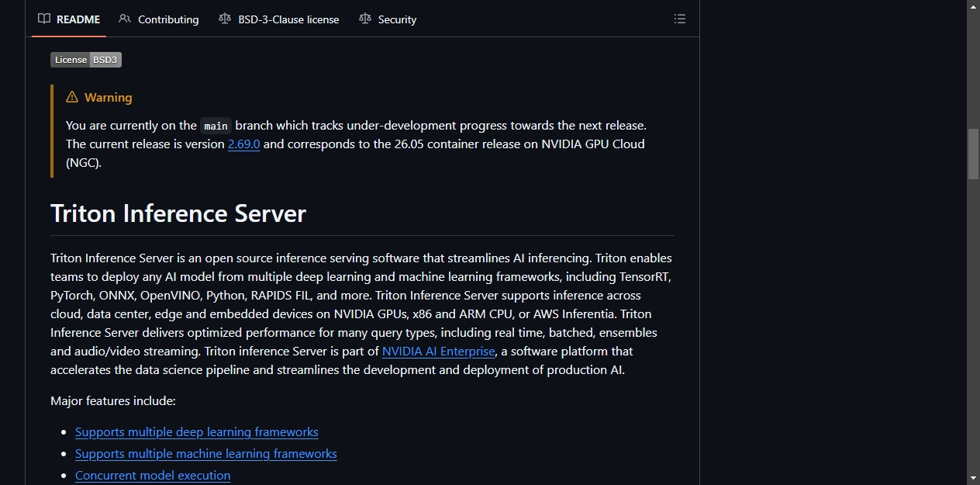
Task: Open the Concurrent model execution link
Action: coord(153,475)
